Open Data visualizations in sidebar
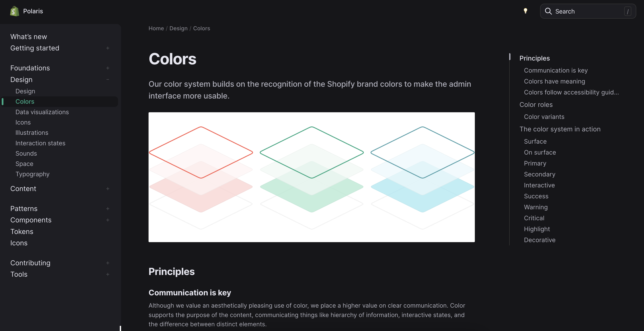Screen dimensions: 644x331 pos(42,112)
